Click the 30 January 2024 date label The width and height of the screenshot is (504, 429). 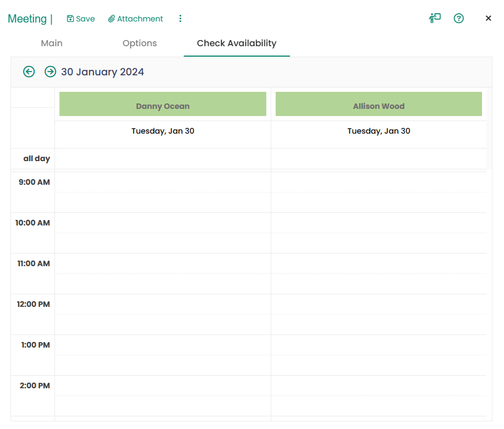pyautogui.click(x=102, y=72)
